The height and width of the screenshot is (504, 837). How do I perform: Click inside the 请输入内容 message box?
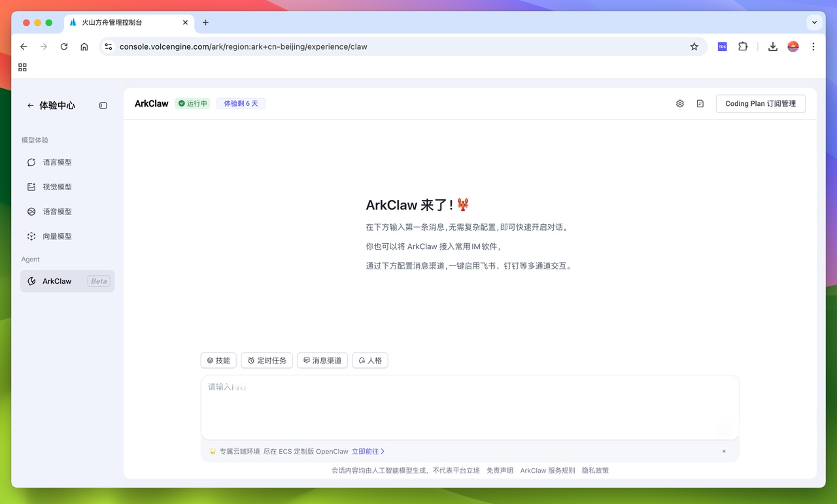pos(469,402)
